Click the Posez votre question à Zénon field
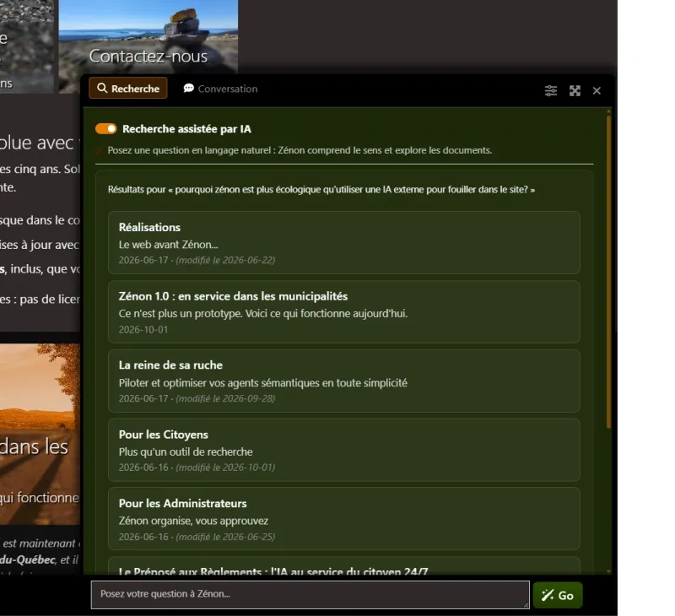The image size is (675, 616). [310, 594]
